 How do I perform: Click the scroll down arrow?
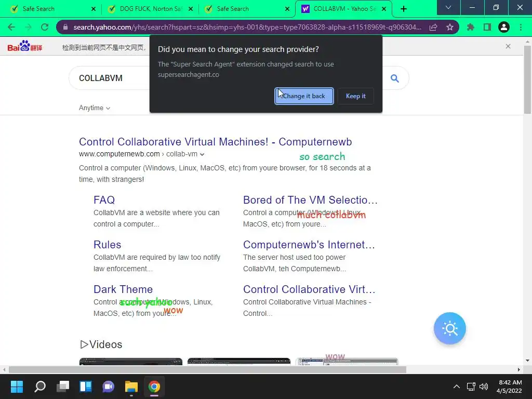(527, 361)
